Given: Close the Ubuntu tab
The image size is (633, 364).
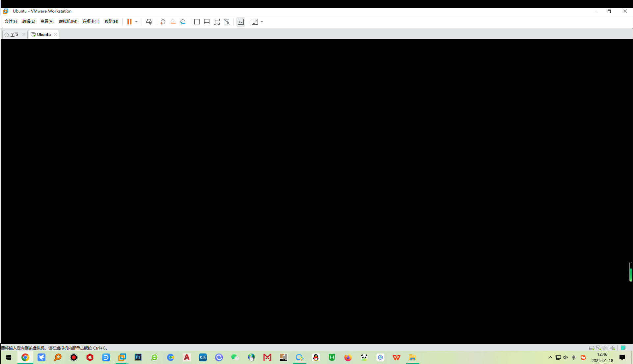Looking at the screenshot, I should [x=55, y=34].
